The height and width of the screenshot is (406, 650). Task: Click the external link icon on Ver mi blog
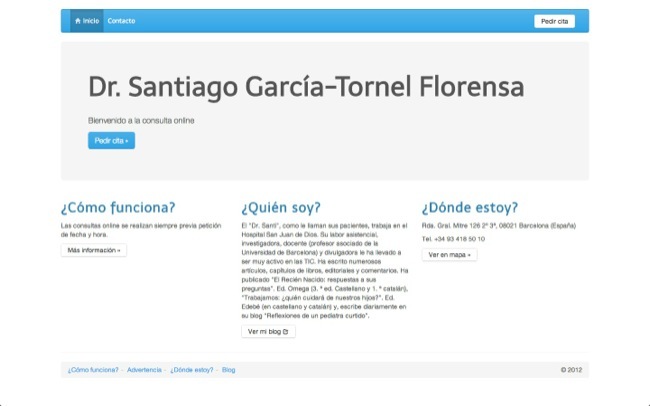(x=285, y=331)
